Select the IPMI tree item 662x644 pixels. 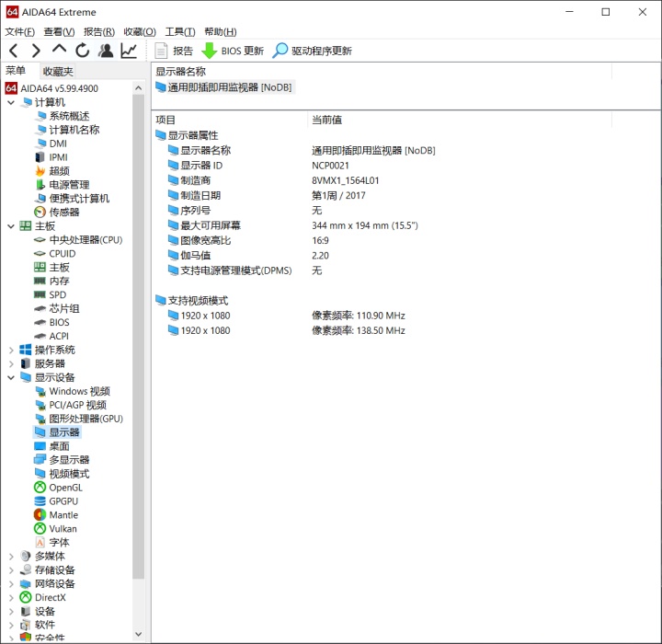click(x=51, y=157)
